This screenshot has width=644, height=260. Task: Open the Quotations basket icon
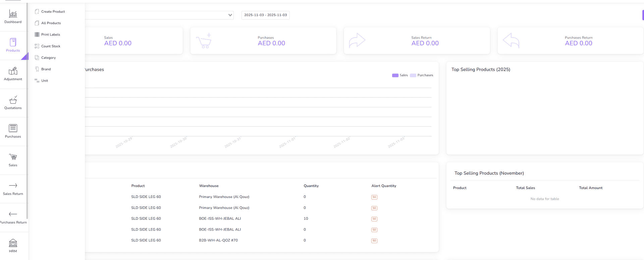(13, 100)
